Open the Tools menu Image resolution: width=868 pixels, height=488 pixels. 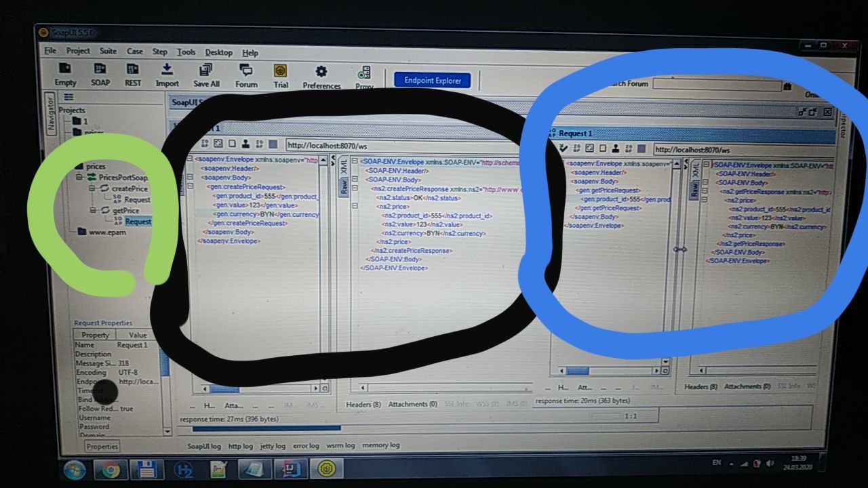(186, 52)
